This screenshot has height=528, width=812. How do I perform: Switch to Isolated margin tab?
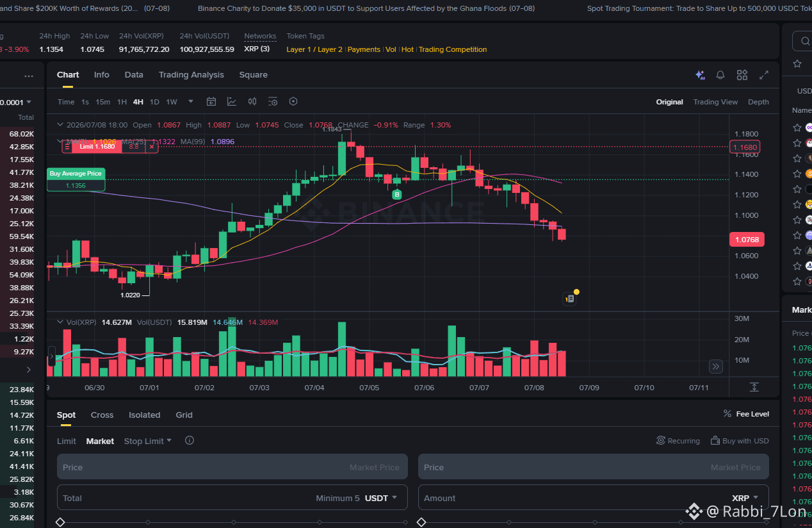(x=145, y=415)
